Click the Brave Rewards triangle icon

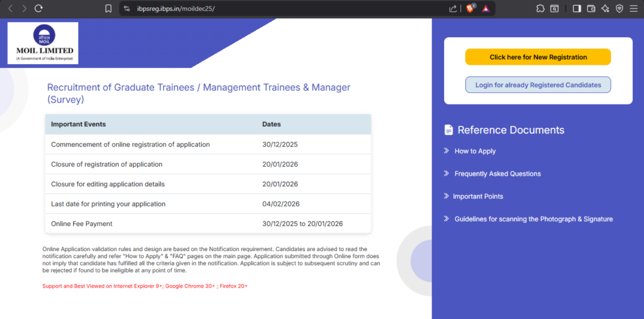coord(485,9)
